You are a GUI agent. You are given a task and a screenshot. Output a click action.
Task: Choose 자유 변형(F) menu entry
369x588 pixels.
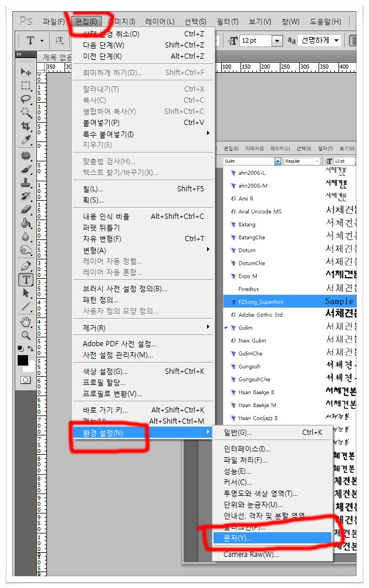143,239
